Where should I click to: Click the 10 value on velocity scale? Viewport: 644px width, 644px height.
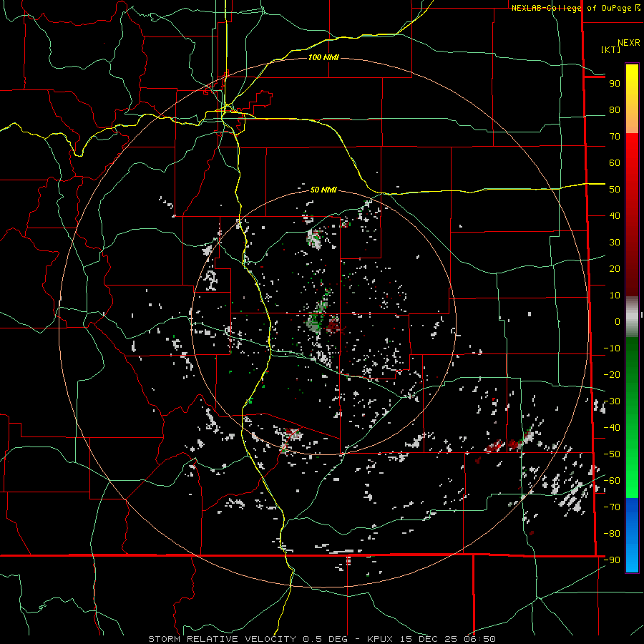pyautogui.click(x=615, y=296)
